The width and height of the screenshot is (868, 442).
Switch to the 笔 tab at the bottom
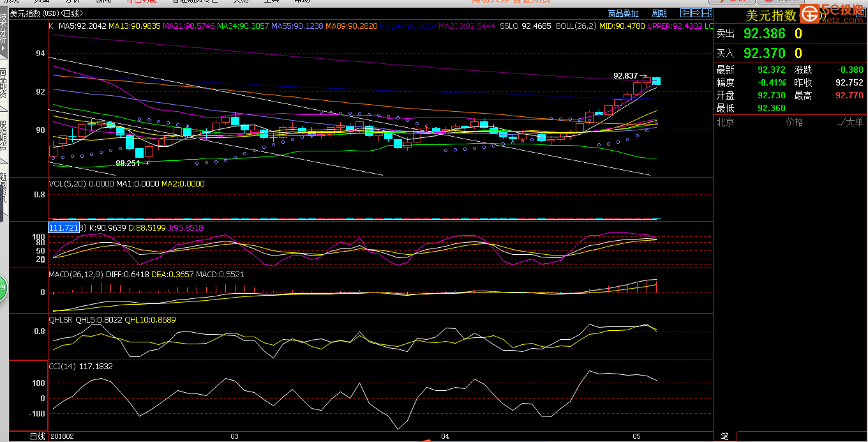725,436
